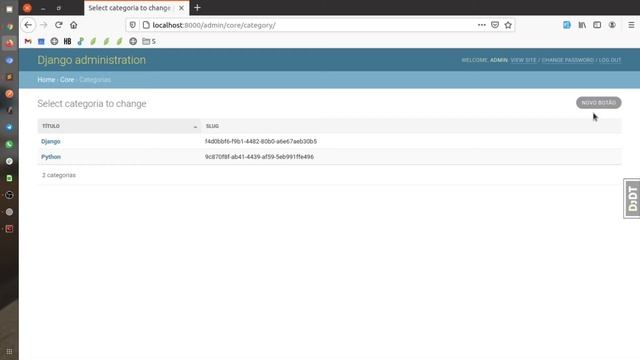The image size is (640, 360).
Task: Click the Novo Botão button
Action: click(x=598, y=102)
